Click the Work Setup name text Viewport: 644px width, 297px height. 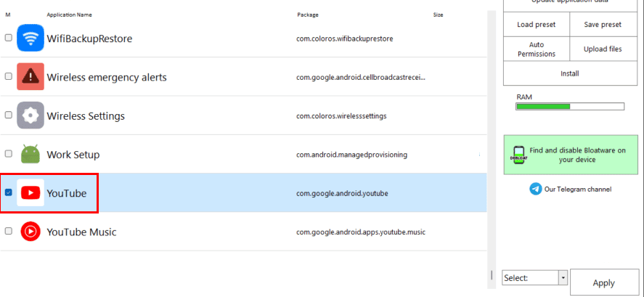[73, 155]
